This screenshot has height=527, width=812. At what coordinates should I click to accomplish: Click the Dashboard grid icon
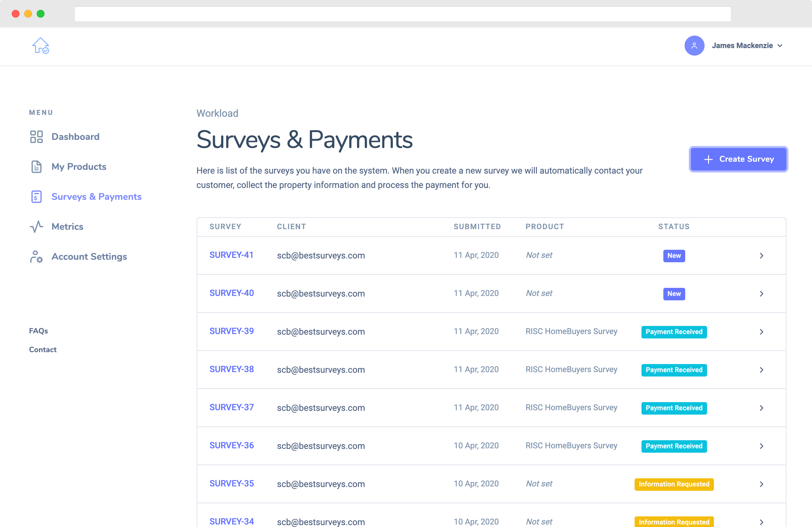[37, 137]
